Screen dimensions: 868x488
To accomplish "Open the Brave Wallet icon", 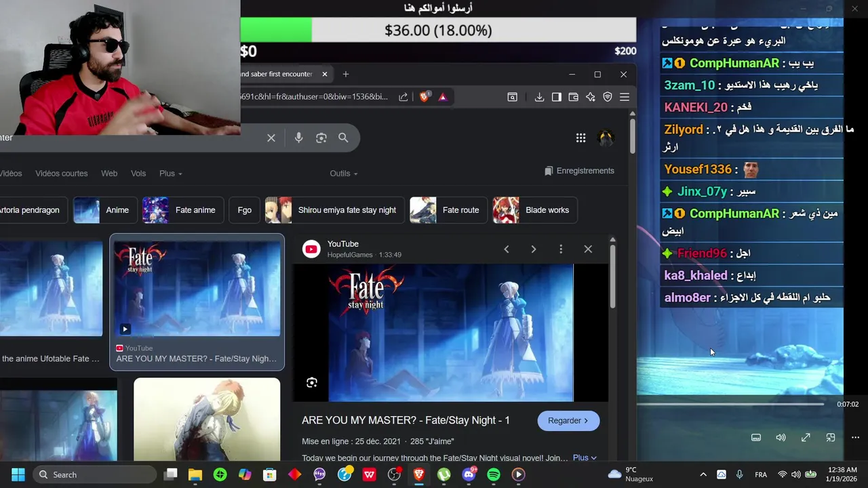I will click(x=573, y=97).
